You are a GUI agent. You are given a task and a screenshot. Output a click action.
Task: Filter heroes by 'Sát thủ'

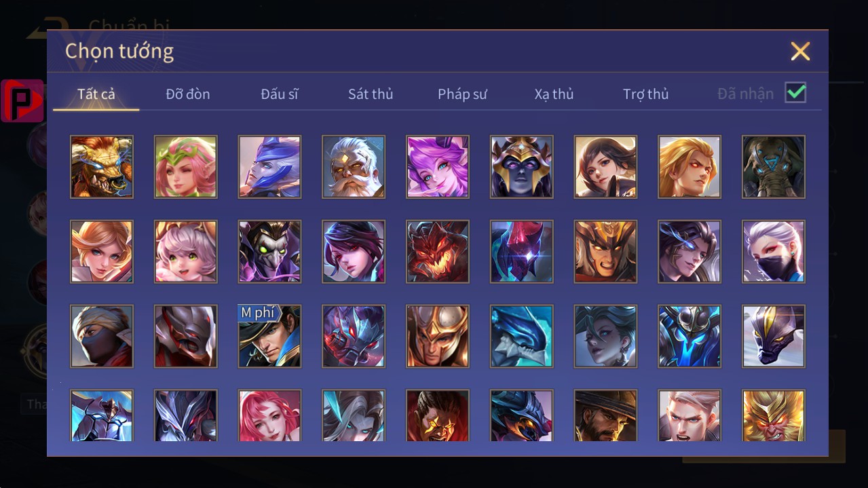point(371,94)
